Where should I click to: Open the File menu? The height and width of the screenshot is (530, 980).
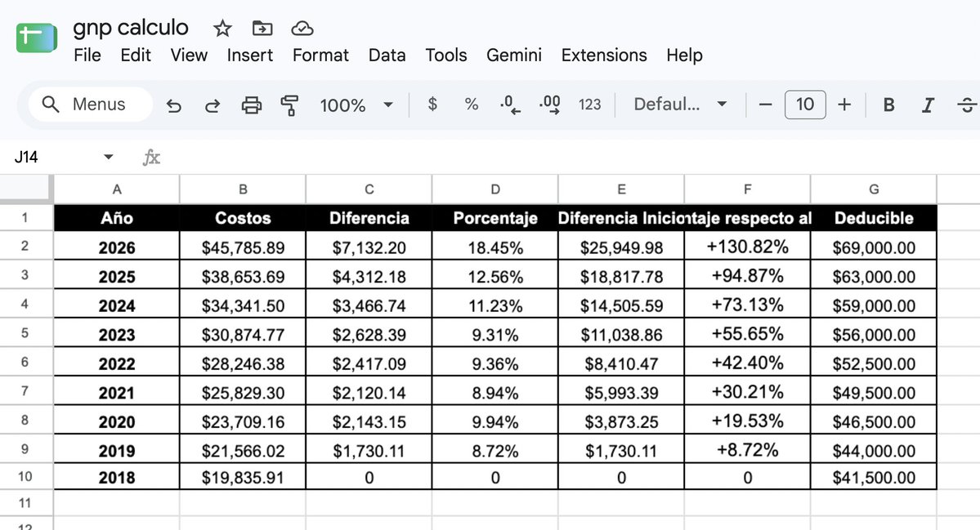click(x=87, y=55)
